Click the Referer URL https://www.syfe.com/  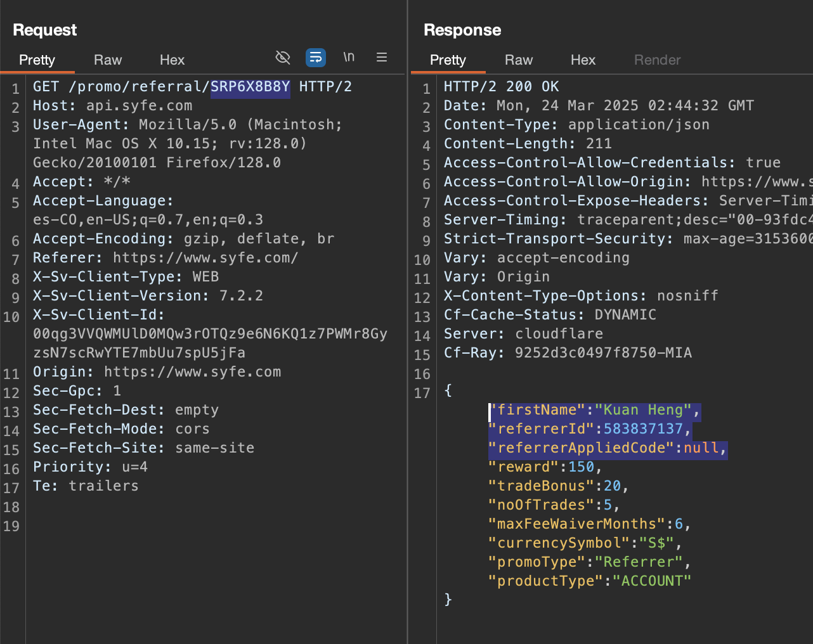pos(205,258)
